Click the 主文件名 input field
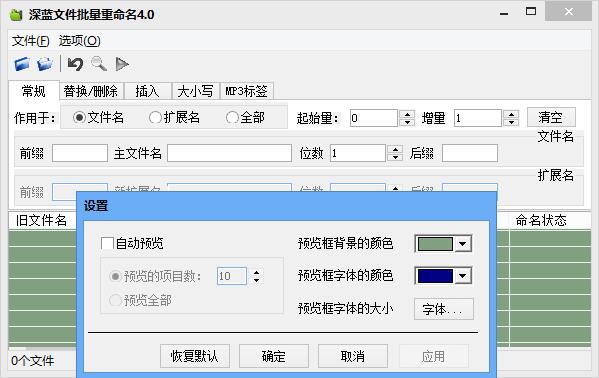599x378 pixels. click(x=230, y=153)
